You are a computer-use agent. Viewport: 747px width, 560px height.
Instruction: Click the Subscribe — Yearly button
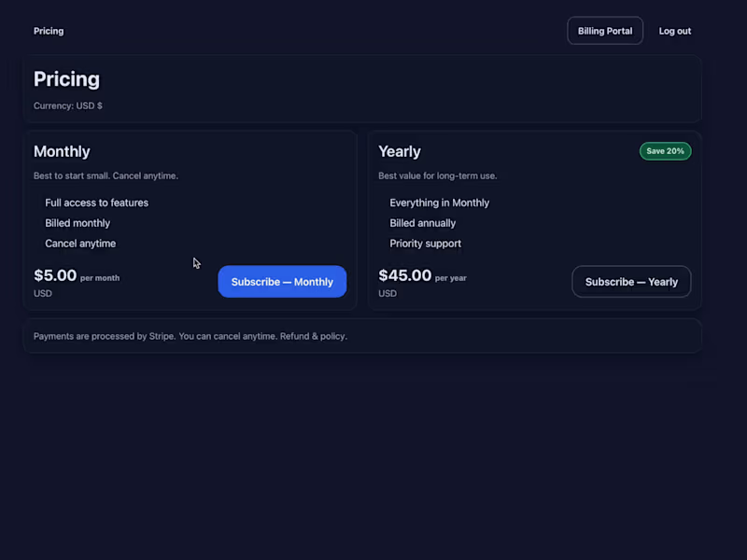click(x=631, y=281)
